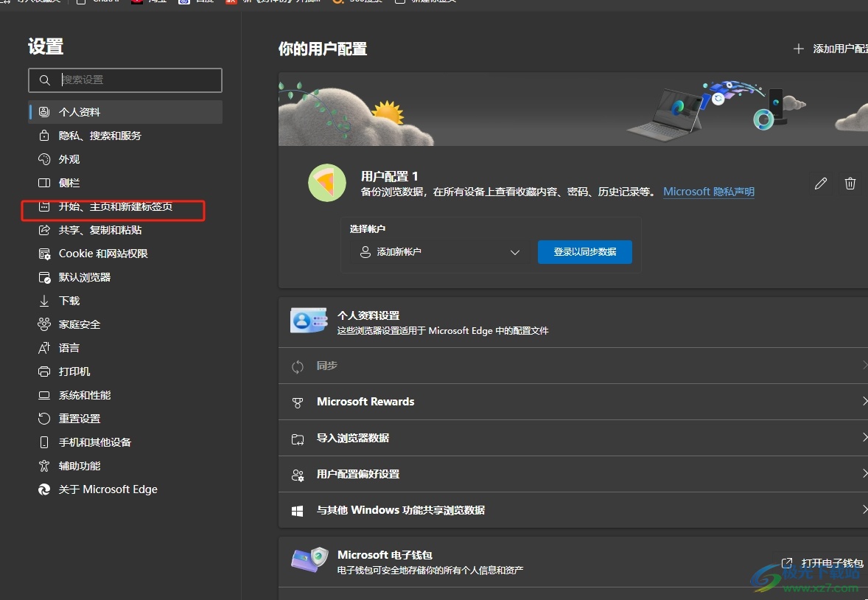Click the Microsoft 电子钱包 wallet icon
Viewport: 868px width, 600px height.
tap(310, 560)
